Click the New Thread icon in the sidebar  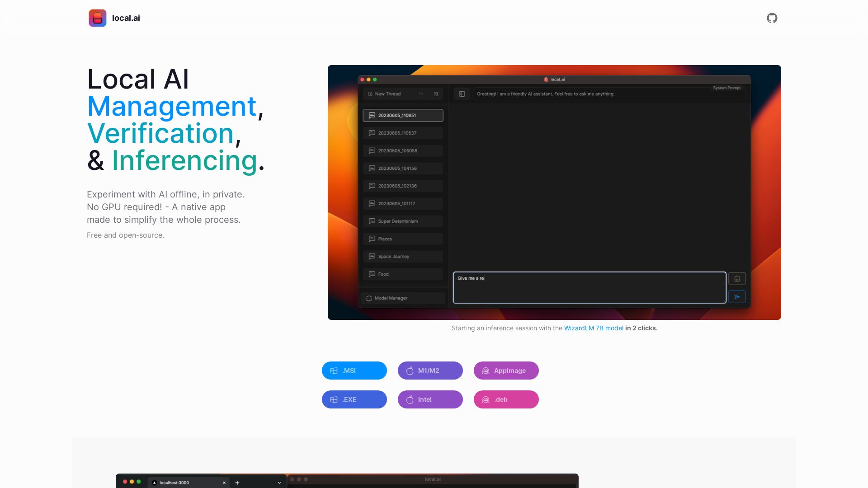click(x=370, y=94)
